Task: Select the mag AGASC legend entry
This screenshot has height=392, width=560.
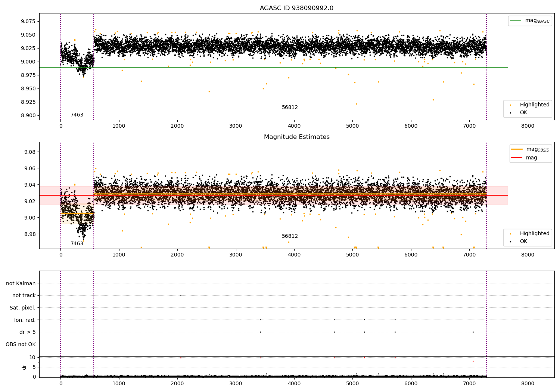Action: point(529,21)
